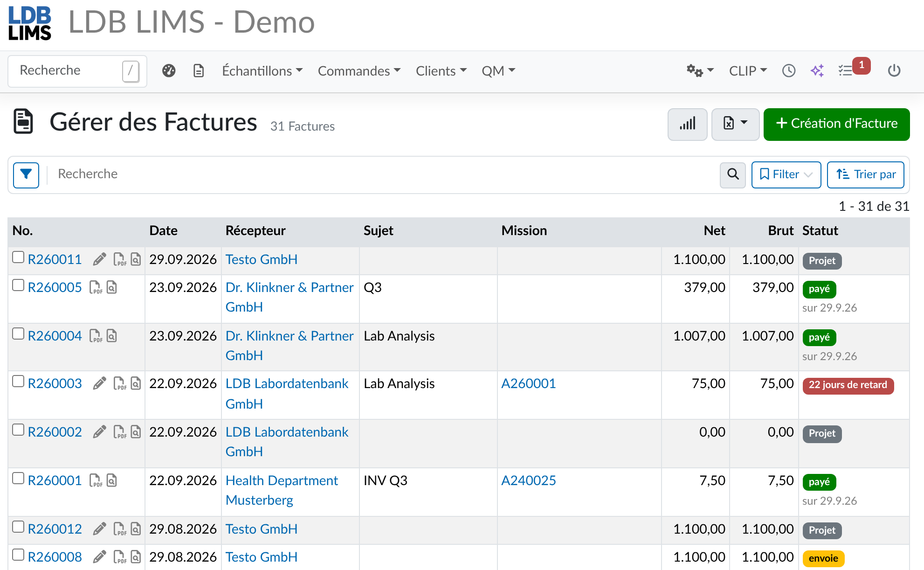
Task: Open the clock history icon
Action: coord(789,71)
